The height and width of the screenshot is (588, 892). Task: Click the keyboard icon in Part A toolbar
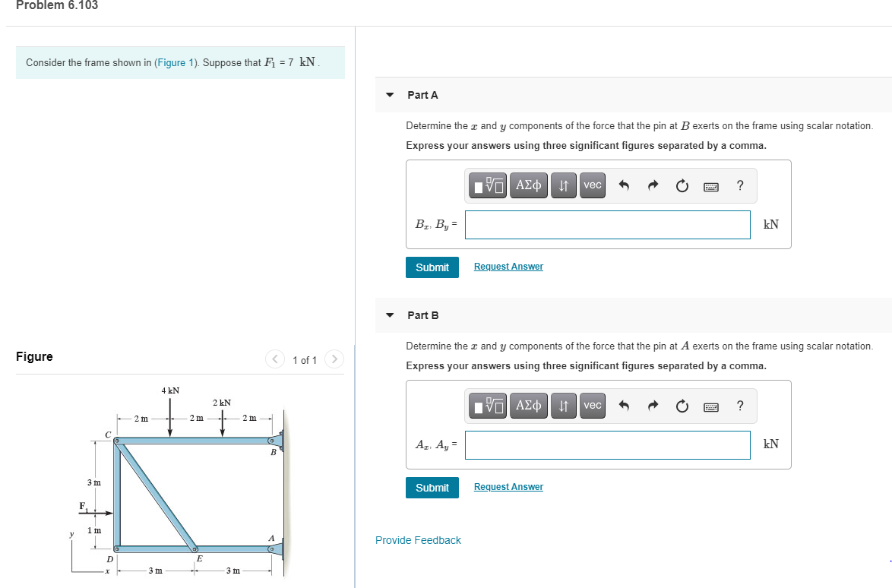click(711, 185)
